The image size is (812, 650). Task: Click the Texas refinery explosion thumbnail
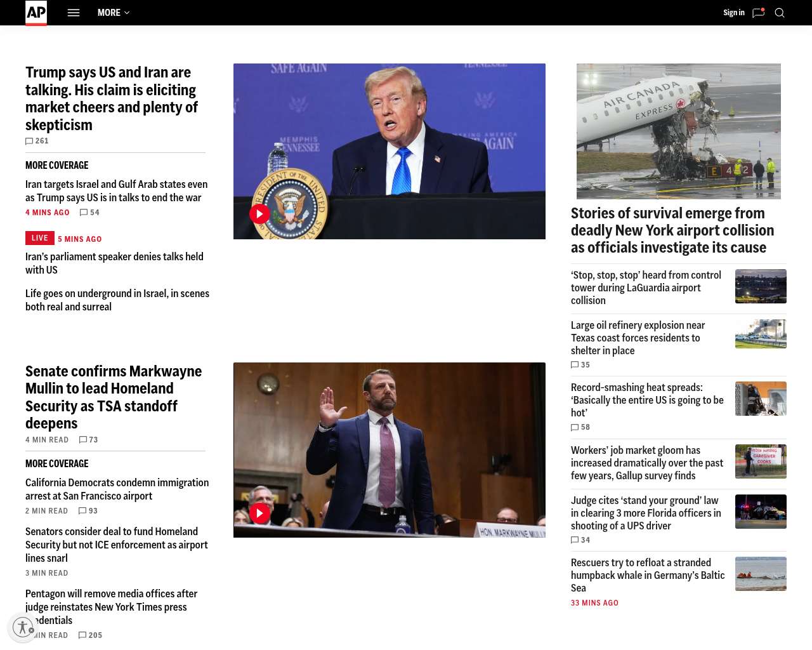pyautogui.click(x=761, y=334)
